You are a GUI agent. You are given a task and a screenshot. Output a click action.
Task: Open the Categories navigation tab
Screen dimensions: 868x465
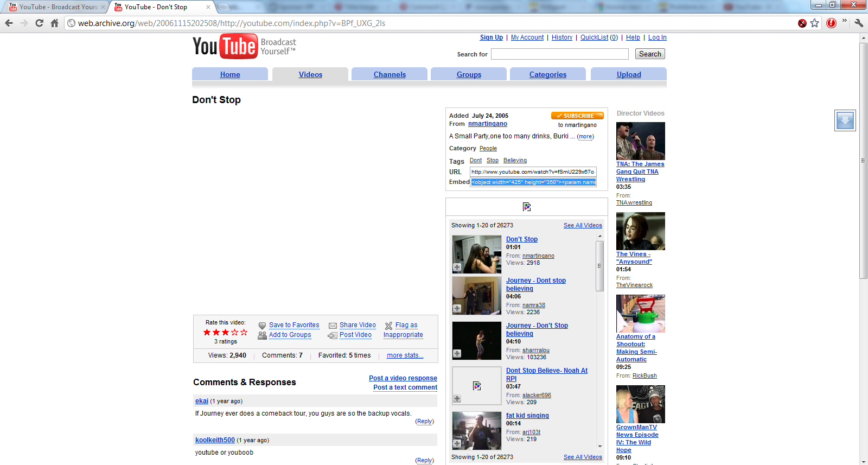click(548, 74)
